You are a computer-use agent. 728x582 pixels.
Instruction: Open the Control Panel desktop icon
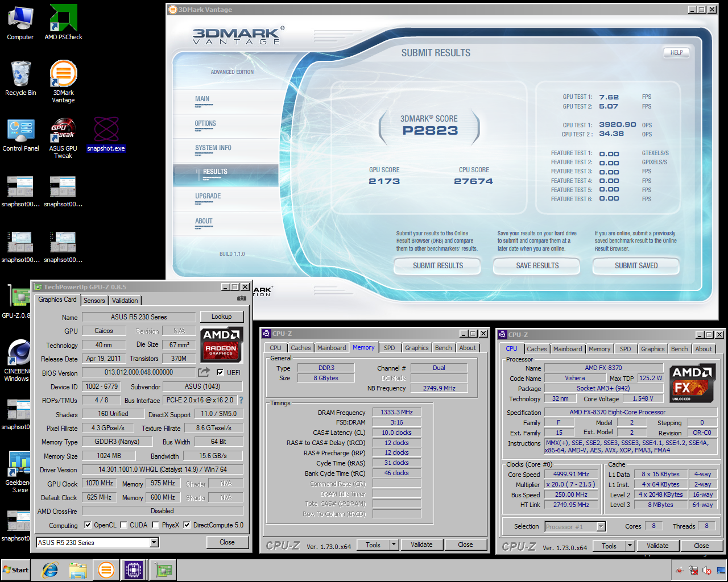(x=20, y=135)
